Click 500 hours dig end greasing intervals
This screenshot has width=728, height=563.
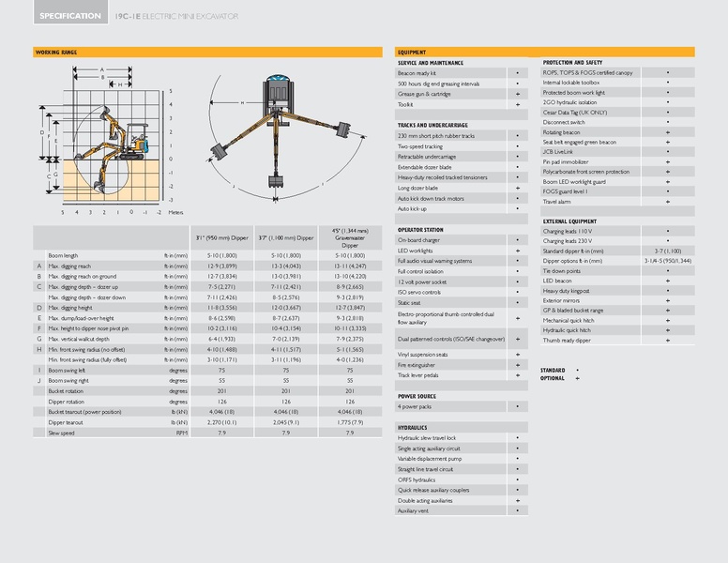[x=438, y=84]
